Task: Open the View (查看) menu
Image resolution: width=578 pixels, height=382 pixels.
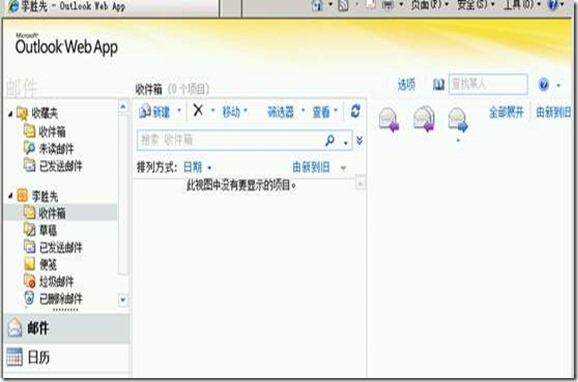Action: click(x=325, y=112)
